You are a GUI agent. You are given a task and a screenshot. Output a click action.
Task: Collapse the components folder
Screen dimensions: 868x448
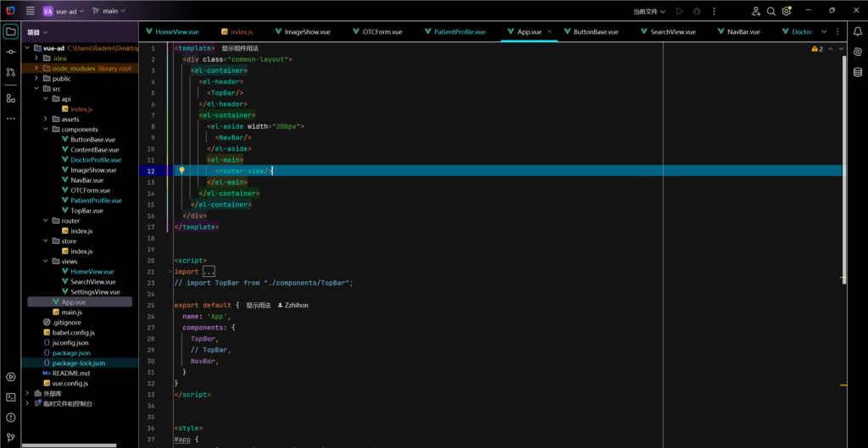tap(46, 130)
